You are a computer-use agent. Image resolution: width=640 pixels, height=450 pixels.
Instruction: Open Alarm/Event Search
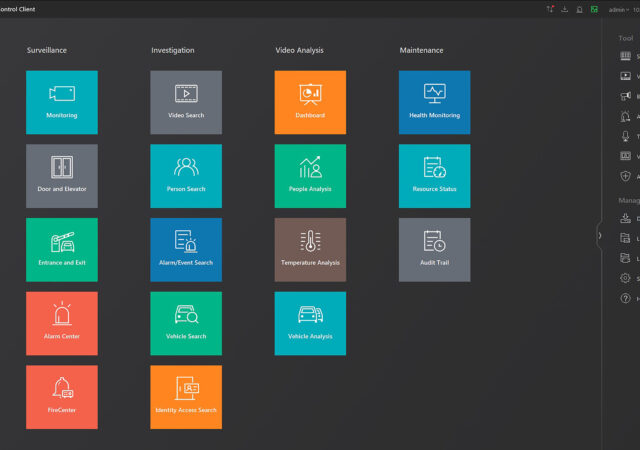coord(186,250)
